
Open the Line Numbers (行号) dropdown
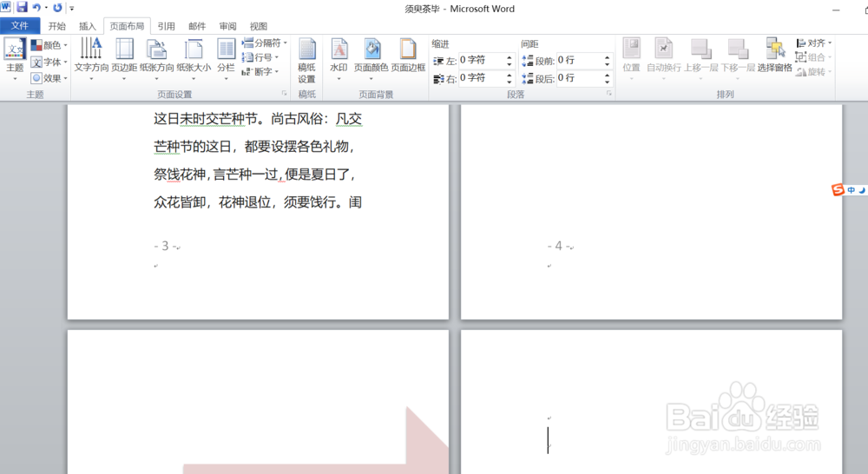tap(260, 57)
